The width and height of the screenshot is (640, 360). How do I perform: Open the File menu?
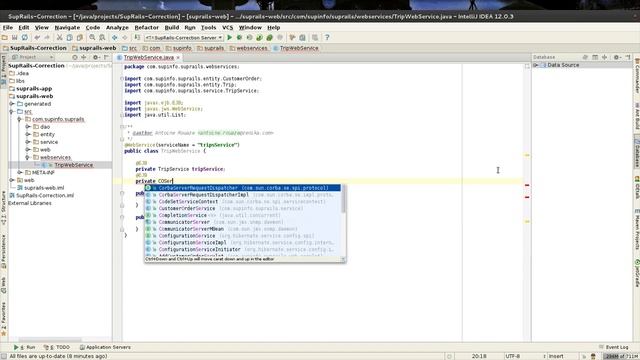[8, 27]
